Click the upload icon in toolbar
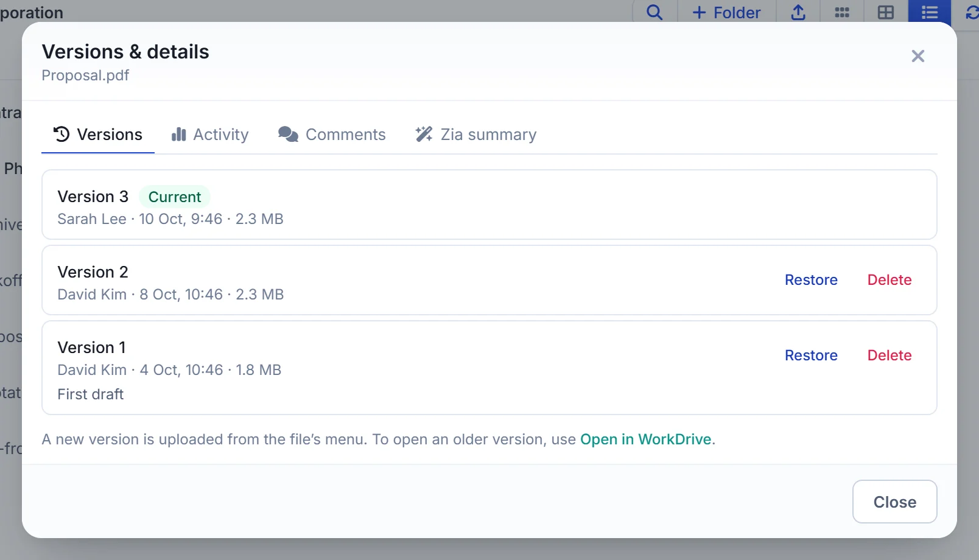Viewport: 979px width, 560px height. (798, 12)
